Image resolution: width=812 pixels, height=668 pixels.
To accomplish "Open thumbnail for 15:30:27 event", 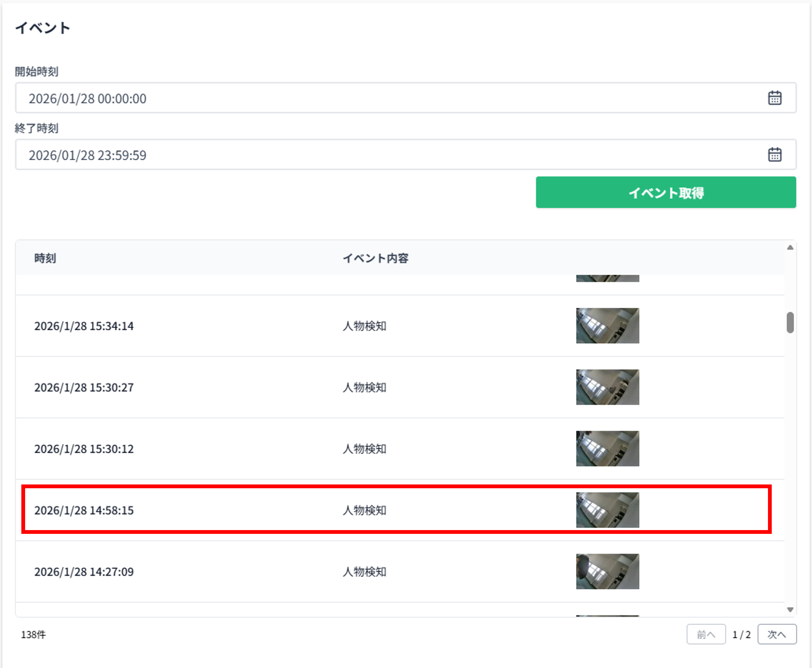I will tap(607, 387).
